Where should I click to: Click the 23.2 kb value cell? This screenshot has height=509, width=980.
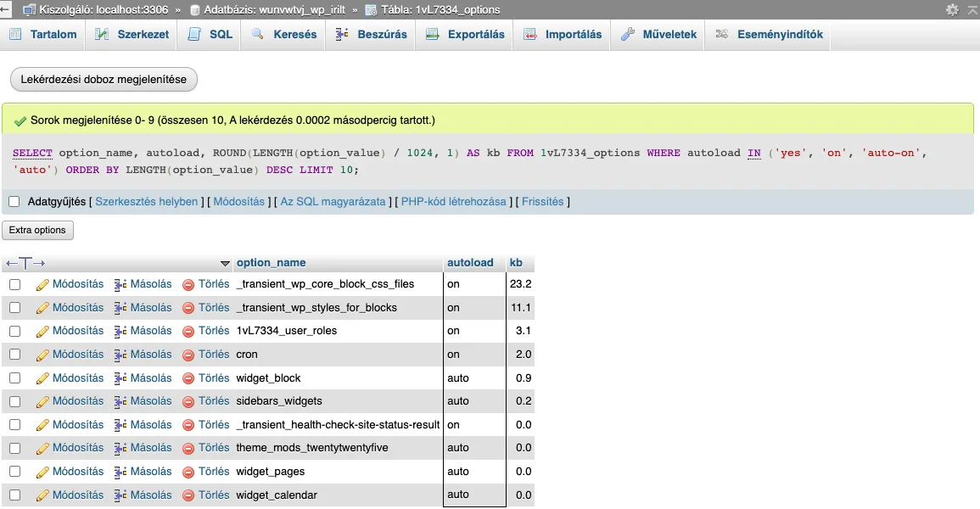pyautogui.click(x=520, y=284)
